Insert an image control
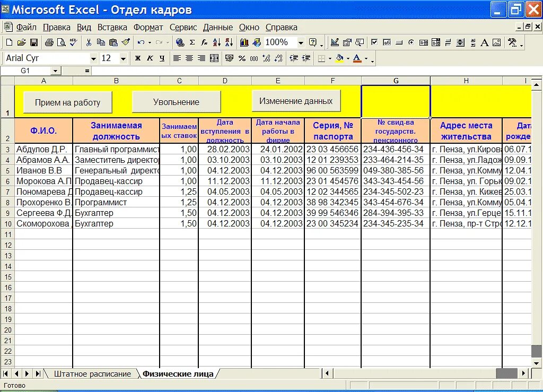This screenshot has width=543, height=392. (496, 42)
